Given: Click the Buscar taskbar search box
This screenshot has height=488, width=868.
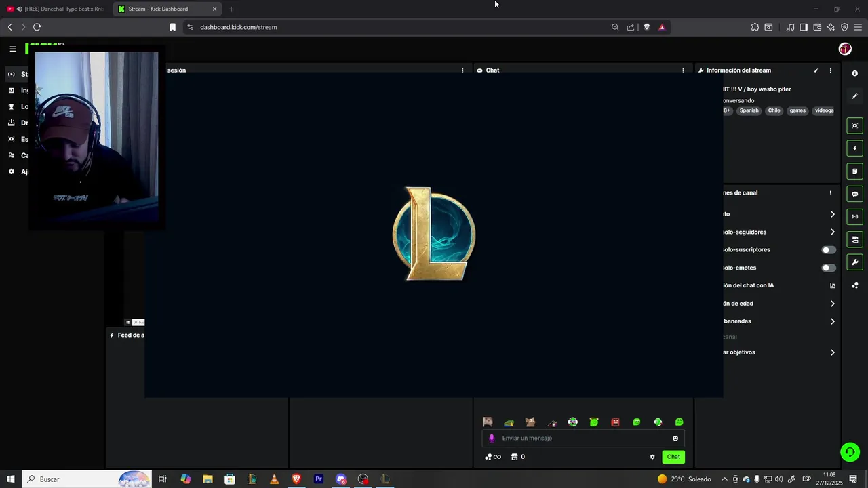Looking at the screenshot, I should 87,479.
